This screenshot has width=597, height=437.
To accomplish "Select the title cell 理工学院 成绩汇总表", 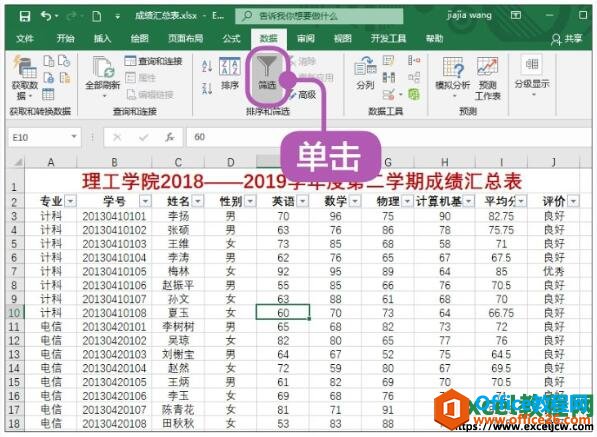I will coord(302,182).
